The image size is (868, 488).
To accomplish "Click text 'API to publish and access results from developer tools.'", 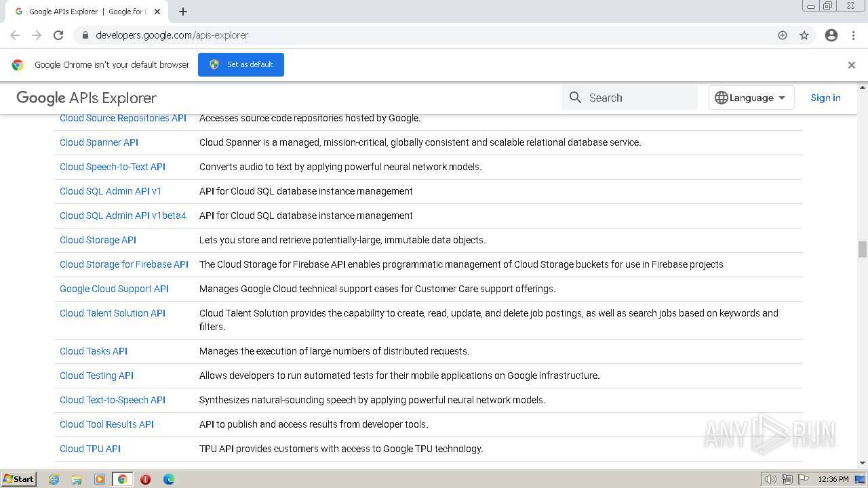I will pyautogui.click(x=314, y=424).
